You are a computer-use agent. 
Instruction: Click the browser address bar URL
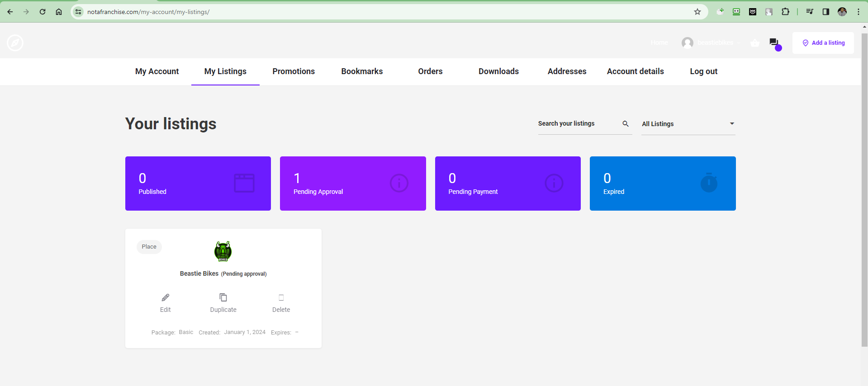(x=148, y=12)
